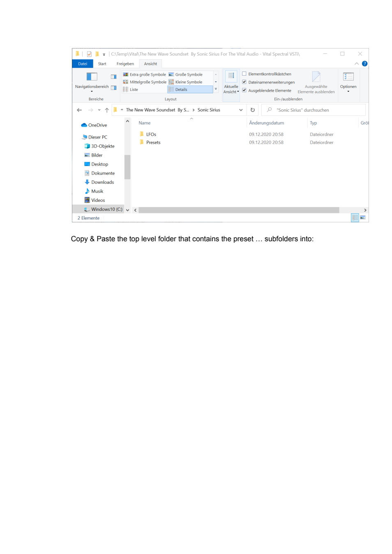
Task: Sort by Änderungsdatum column
Action: point(266,123)
